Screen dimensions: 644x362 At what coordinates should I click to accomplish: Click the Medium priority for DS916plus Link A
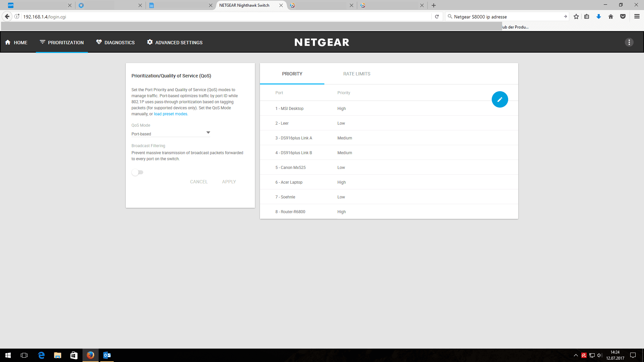tap(345, 138)
